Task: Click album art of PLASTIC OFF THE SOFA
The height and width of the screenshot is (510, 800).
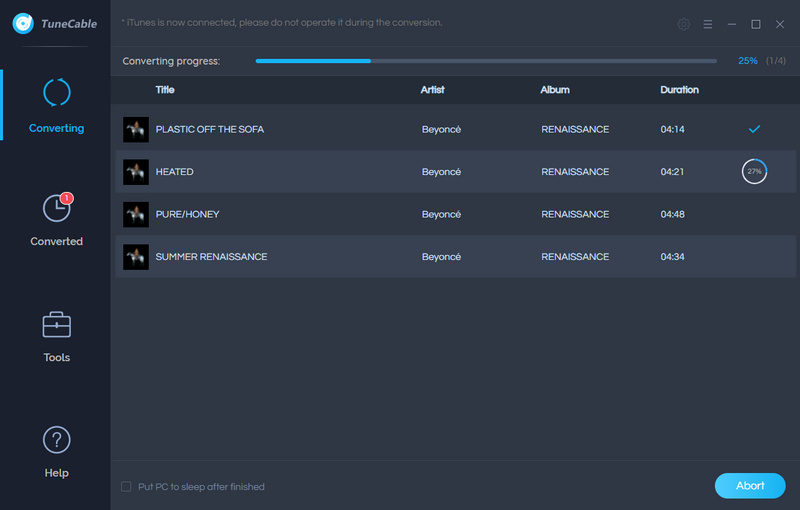Action: pyautogui.click(x=136, y=130)
